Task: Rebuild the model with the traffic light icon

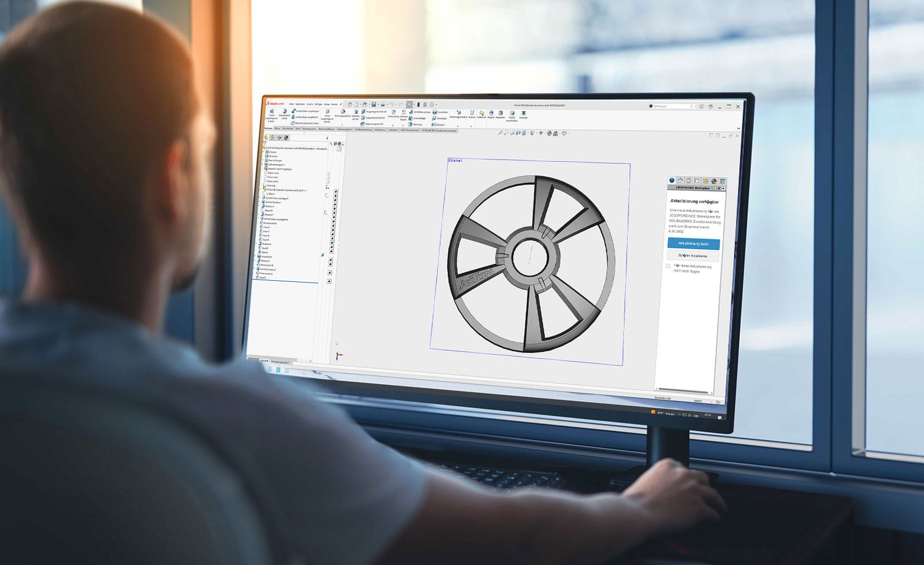Action: tap(418, 105)
